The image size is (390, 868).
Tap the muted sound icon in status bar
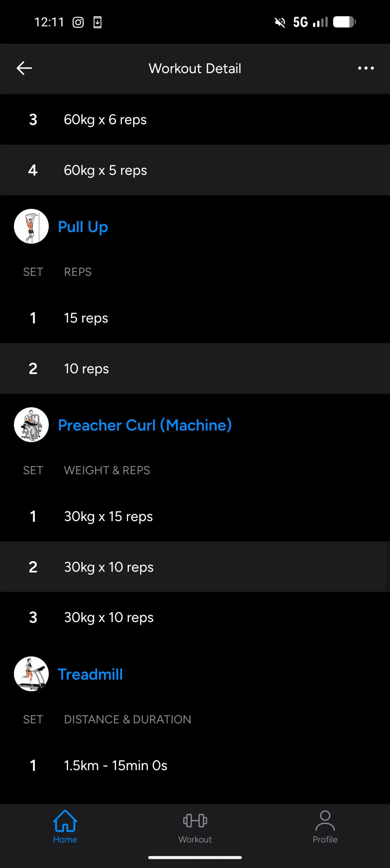coord(280,22)
